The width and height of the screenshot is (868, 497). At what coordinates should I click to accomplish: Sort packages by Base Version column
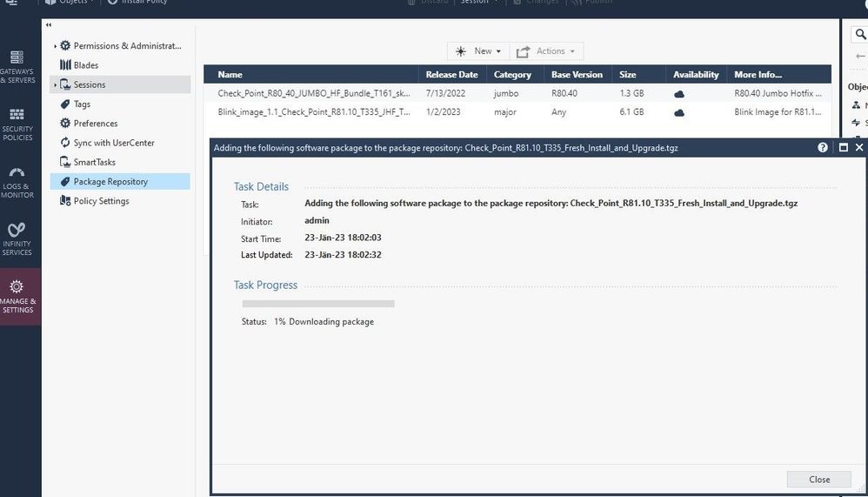(578, 74)
